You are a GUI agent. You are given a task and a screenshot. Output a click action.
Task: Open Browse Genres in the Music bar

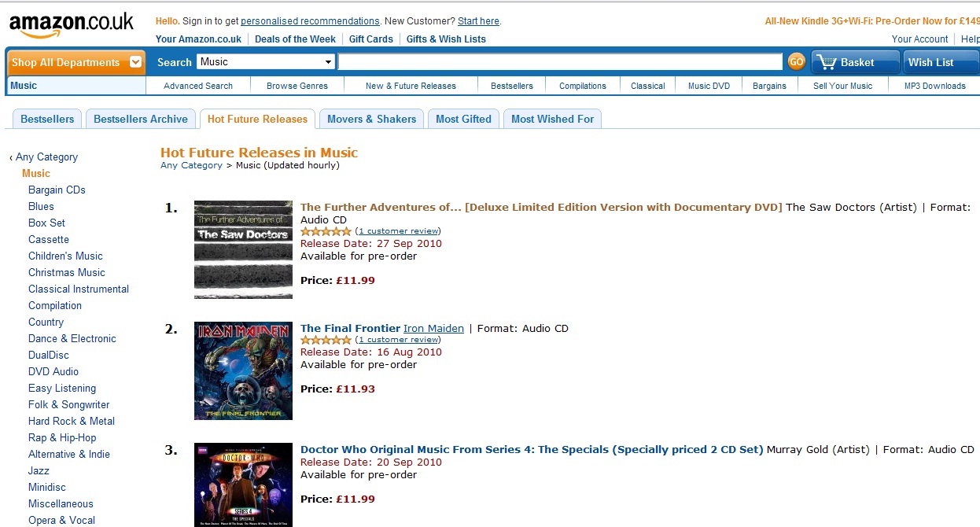[297, 86]
